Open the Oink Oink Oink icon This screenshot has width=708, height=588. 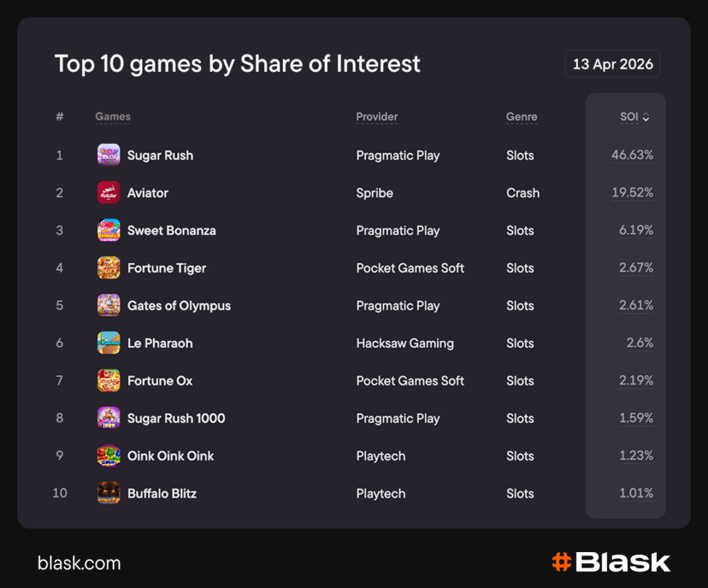[x=109, y=456]
